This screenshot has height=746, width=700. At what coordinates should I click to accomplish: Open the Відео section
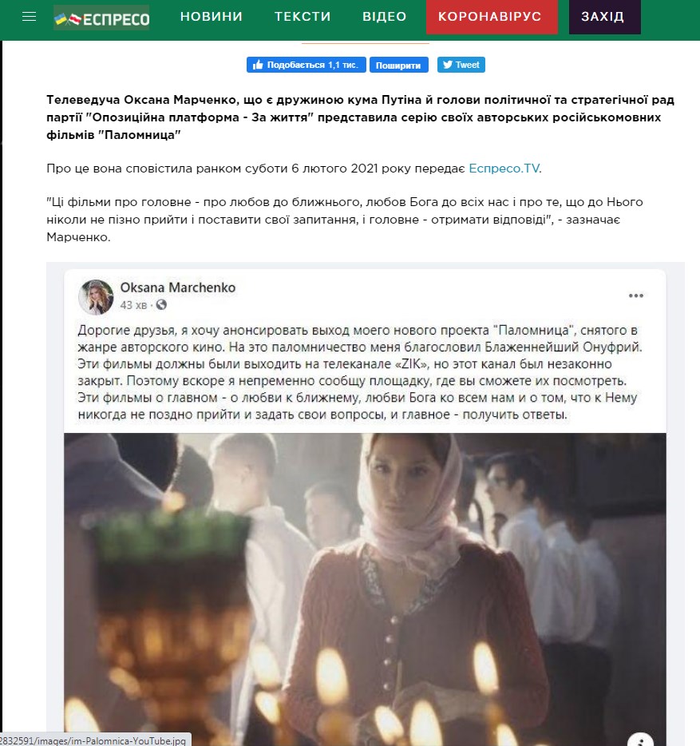coord(384,17)
